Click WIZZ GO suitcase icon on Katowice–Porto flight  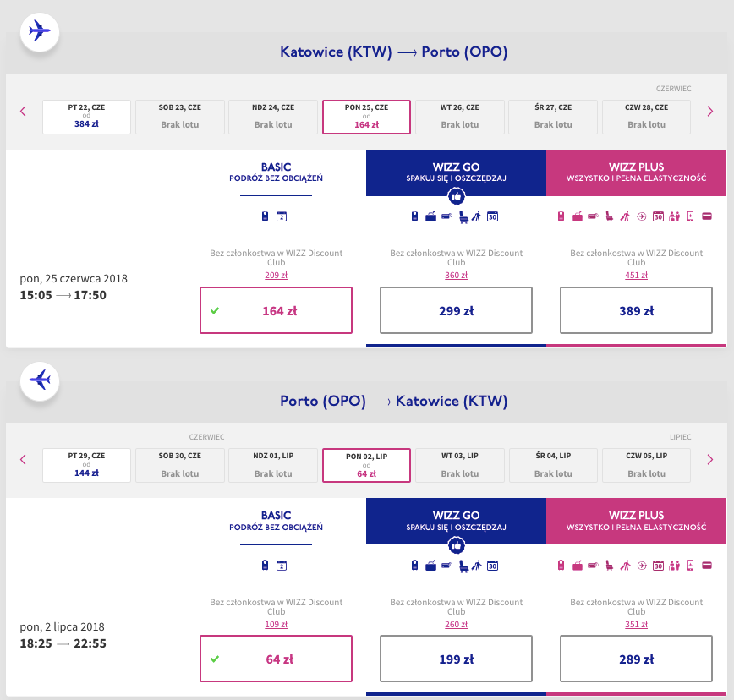coord(430,216)
